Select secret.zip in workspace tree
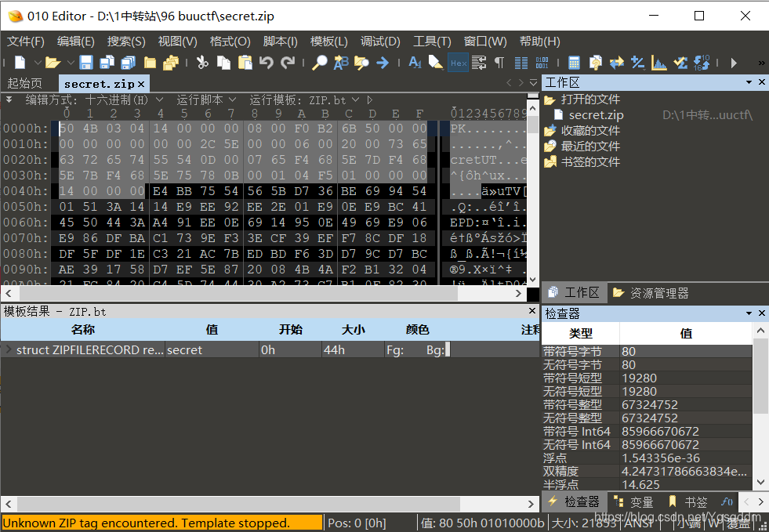Viewport: 769px width, 532px height. coord(596,115)
